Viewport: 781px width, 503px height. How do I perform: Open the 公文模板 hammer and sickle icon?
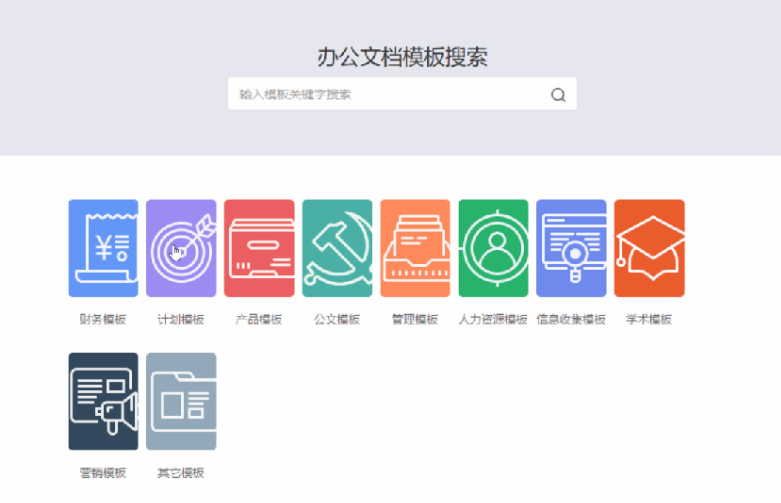[337, 248]
